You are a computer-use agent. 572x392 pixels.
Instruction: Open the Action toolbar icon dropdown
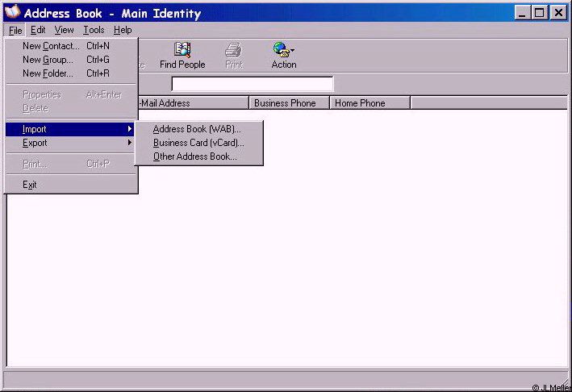[x=283, y=50]
